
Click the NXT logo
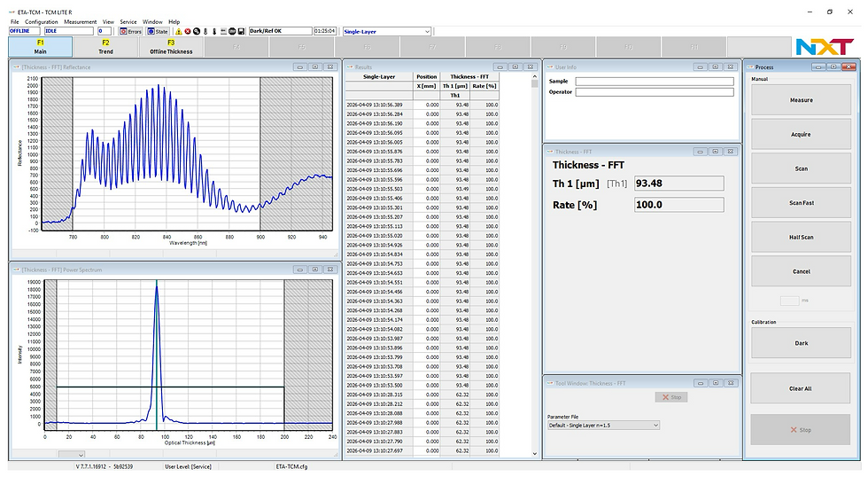pyautogui.click(x=825, y=47)
